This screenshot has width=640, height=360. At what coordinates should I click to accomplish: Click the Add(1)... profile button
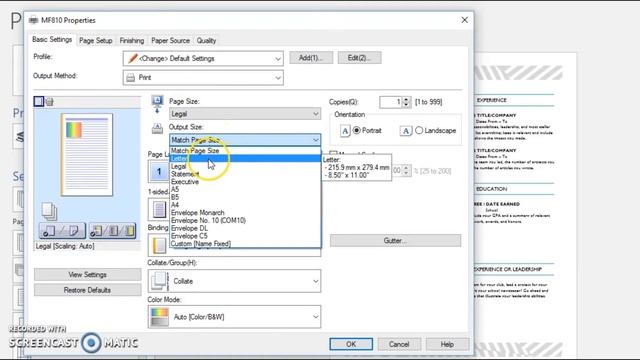pos(311,58)
